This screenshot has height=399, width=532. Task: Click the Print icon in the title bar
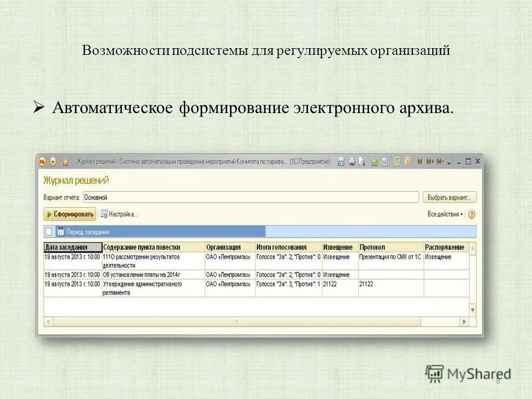tap(351, 161)
